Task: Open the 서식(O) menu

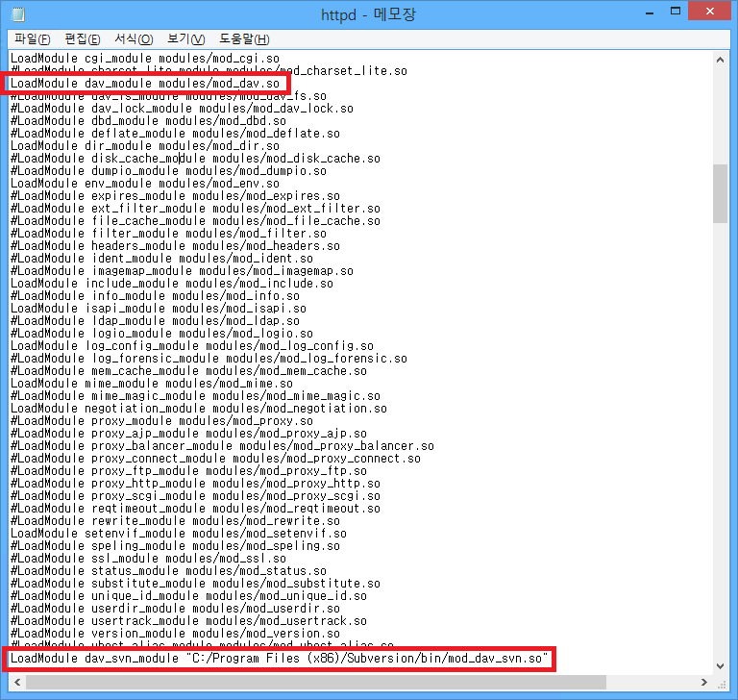Action: pyautogui.click(x=134, y=38)
